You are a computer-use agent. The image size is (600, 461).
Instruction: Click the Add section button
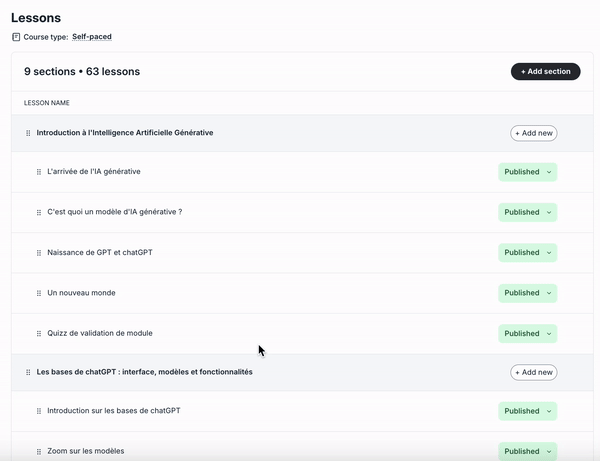coord(546,72)
